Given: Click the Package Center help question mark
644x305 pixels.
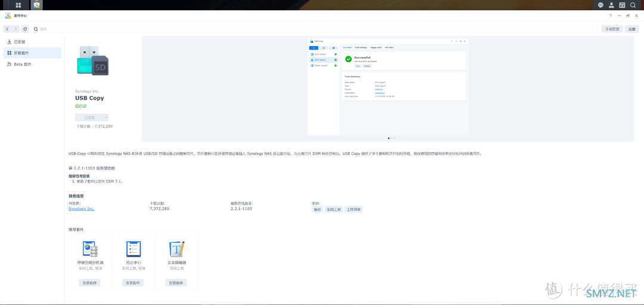Looking at the screenshot, I should (611, 15).
